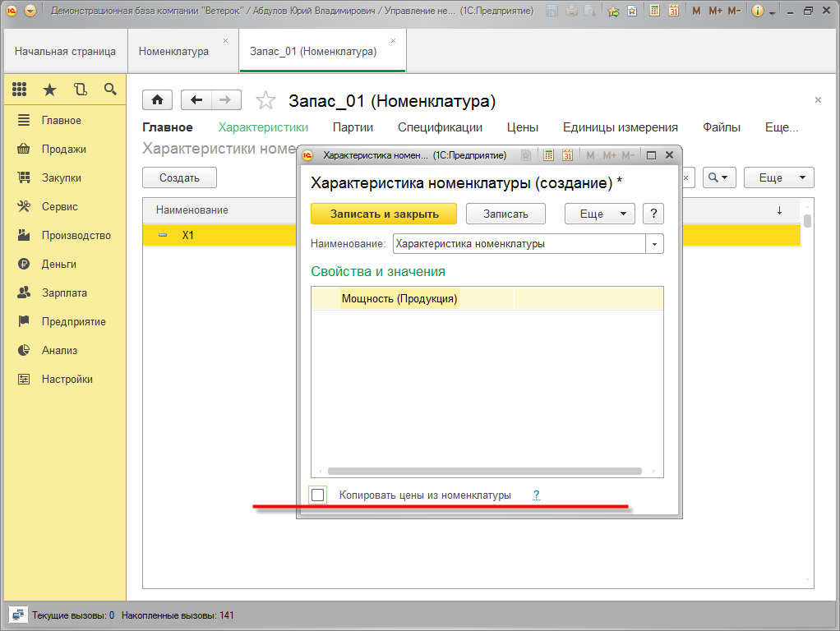The height and width of the screenshot is (631, 840).
Task: Open the info icon in the main title bar
Action: (758, 11)
